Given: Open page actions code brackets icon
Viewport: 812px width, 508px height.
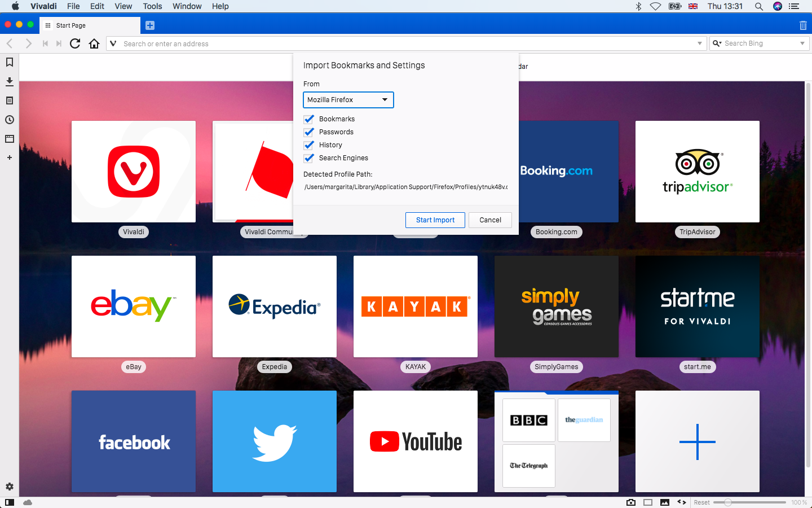Looking at the screenshot, I should [x=682, y=502].
